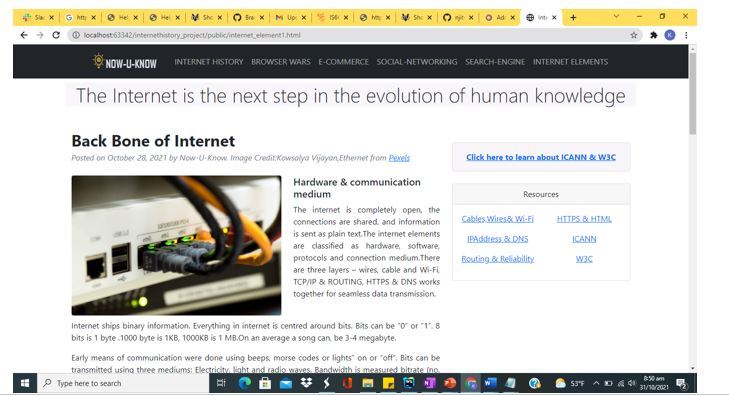Open Word from the taskbar
The width and height of the screenshot is (729, 395).
click(x=490, y=383)
